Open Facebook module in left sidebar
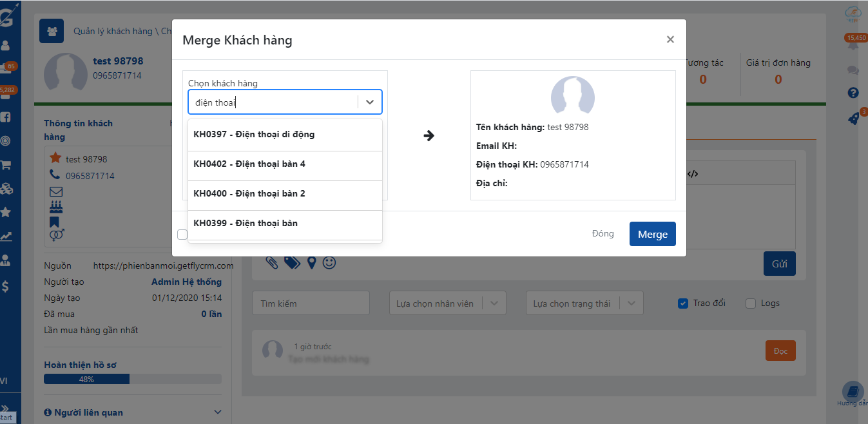 pyautogui.click(x=5, y=117)
